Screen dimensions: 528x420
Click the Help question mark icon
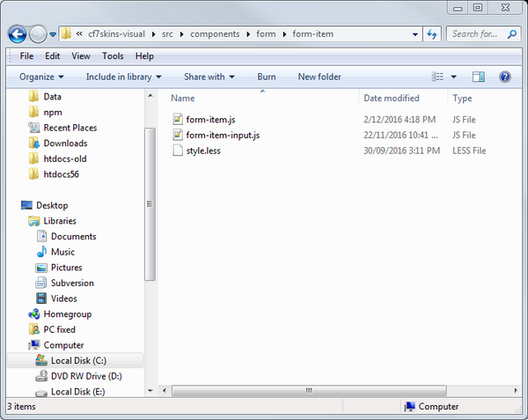[505, 77]
